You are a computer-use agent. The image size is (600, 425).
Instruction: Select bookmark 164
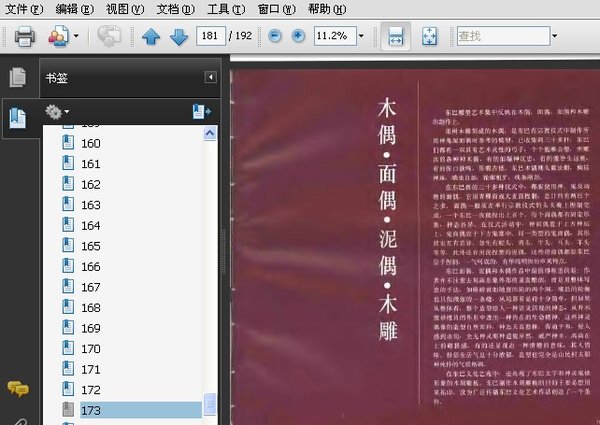[x=91, y=226]
